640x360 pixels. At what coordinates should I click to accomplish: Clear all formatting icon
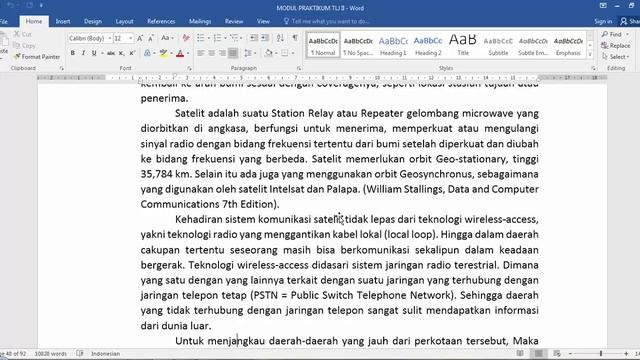[186, 38]
